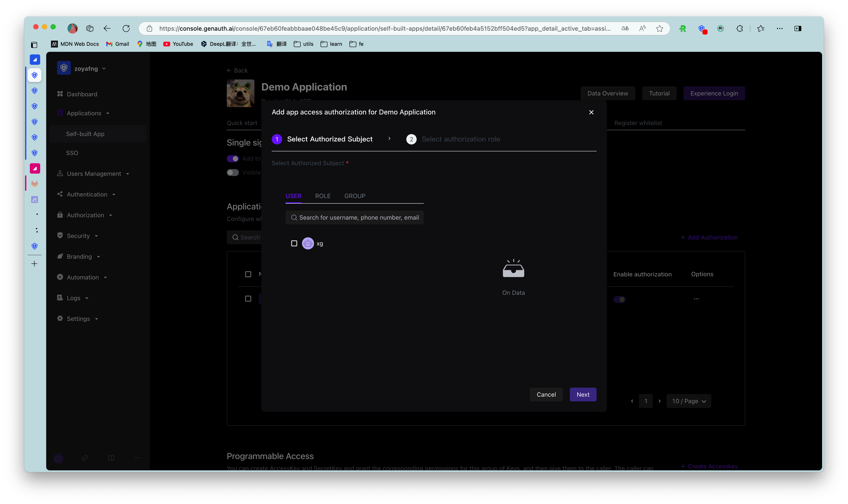Image resolution: width=848 pixels, height=504 pixels.
Task: Toggle the Enable authorization switch
Action: pos(619,299)
